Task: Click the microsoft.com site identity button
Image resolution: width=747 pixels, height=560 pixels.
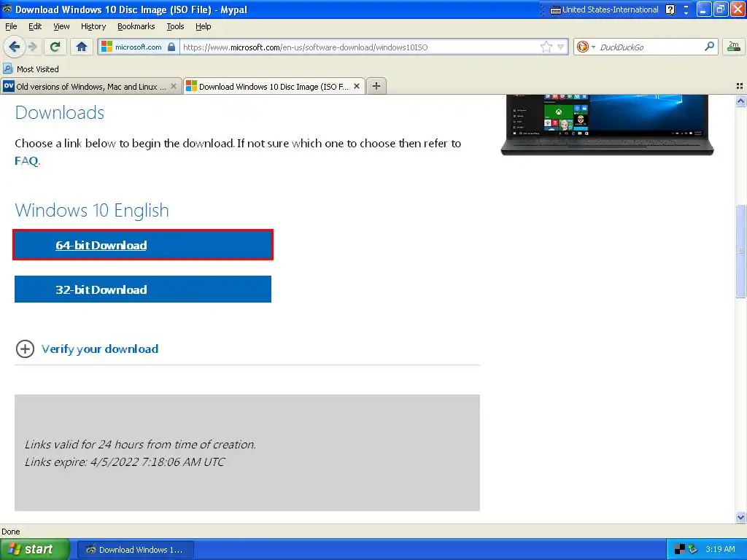Action: click(138, 47)
